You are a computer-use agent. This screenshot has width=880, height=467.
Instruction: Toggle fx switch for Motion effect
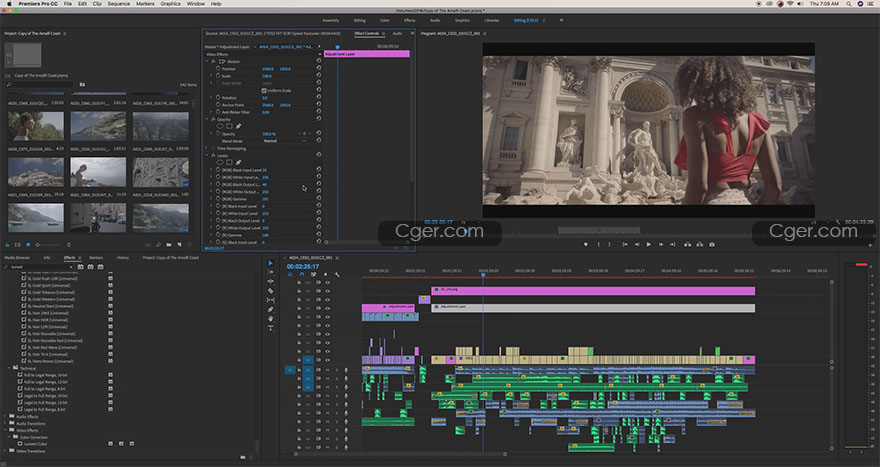tap(213, 61)
